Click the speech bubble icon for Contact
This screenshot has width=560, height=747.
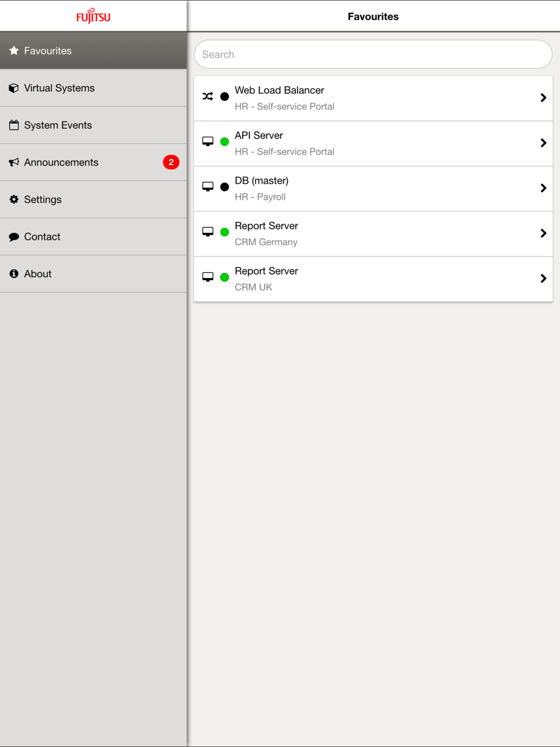(x=14, y=237)
